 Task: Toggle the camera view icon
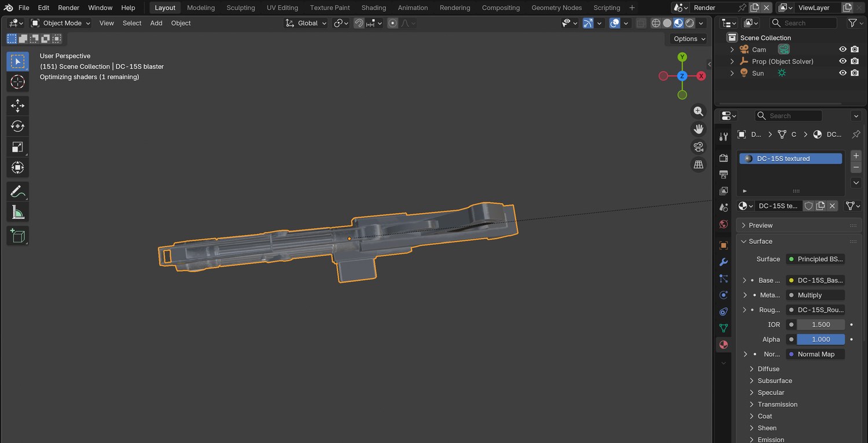pyautogui.click(x=698, y=147)
